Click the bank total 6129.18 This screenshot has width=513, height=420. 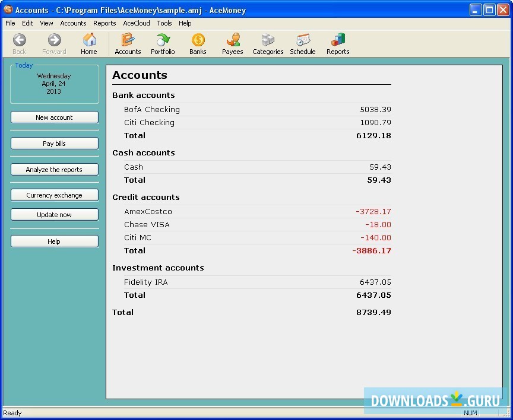373,136
